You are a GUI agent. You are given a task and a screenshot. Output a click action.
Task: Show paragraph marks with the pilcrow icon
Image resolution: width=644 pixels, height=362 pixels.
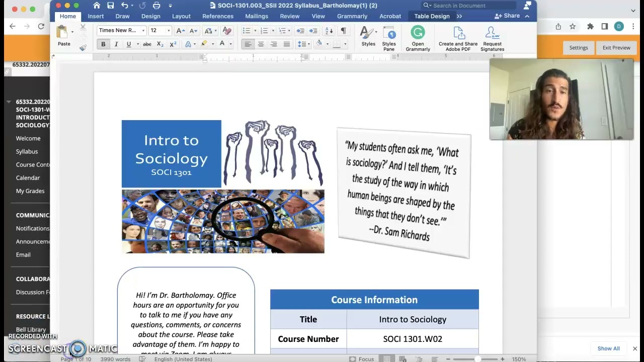(x=343, y=31)
